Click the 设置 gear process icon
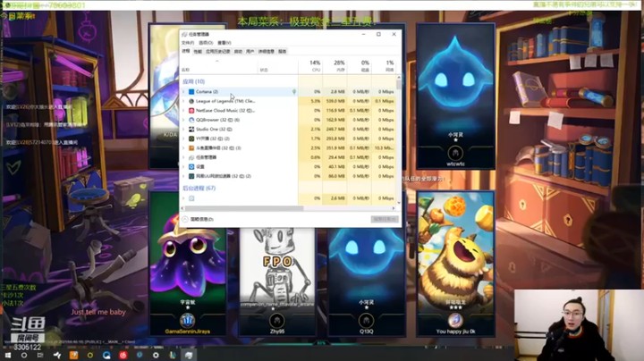The image size is (644, 361). [x=191, y=166]
